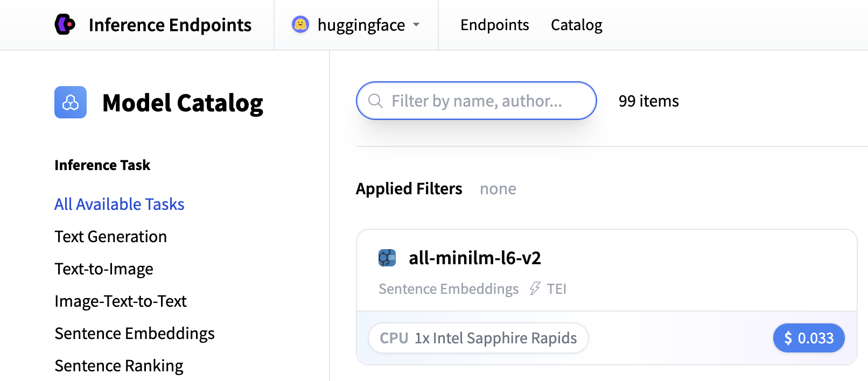The width and height of the screenshot is (868, 381).
Task: Open the all-minilm-l6-v2 model title
Action: coord(474,258)
